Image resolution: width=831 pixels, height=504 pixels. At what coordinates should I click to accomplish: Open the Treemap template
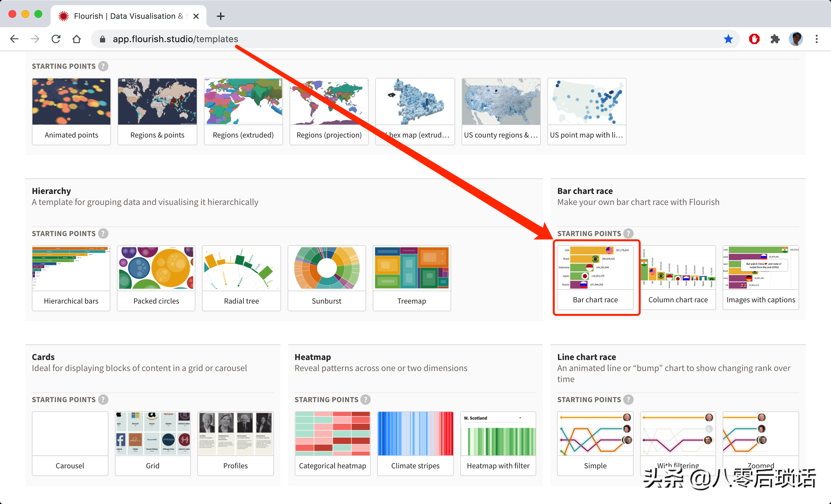click(x=412, y=278)
